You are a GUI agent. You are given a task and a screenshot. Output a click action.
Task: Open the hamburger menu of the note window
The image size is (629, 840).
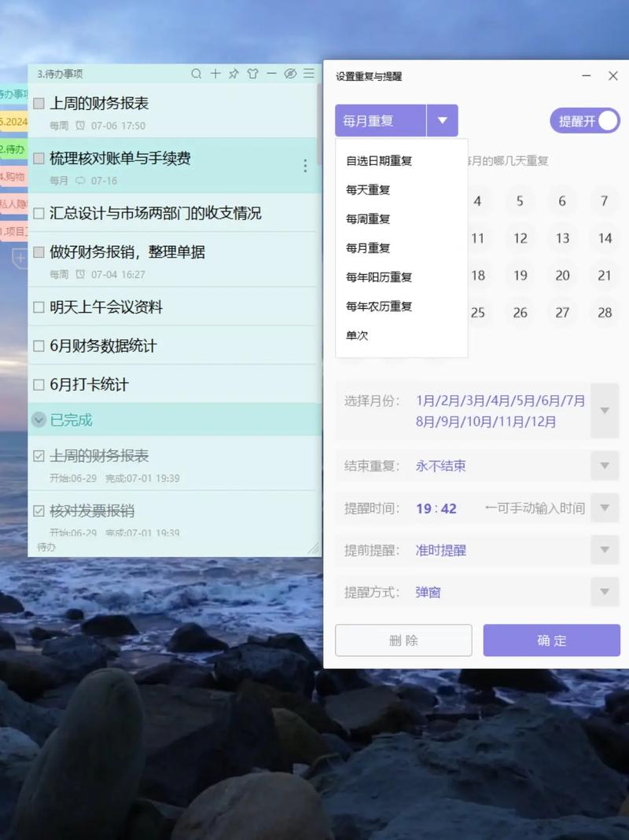click(x=309, y=73)
